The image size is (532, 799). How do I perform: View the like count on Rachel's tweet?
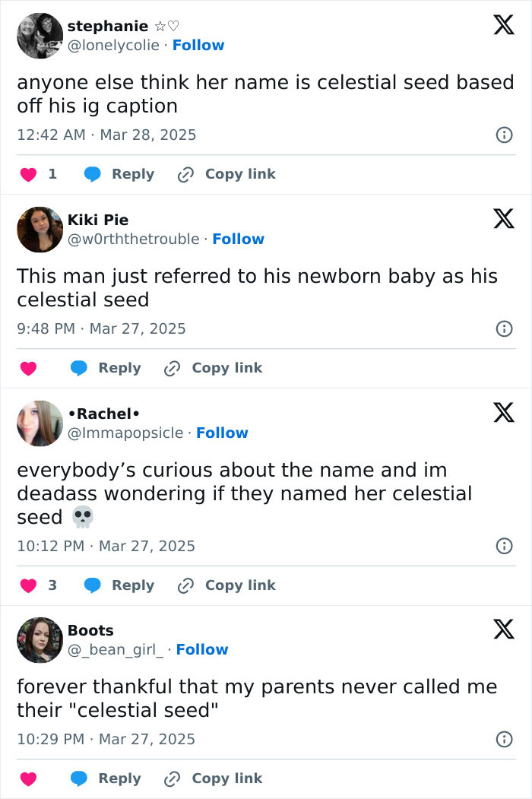53,585
